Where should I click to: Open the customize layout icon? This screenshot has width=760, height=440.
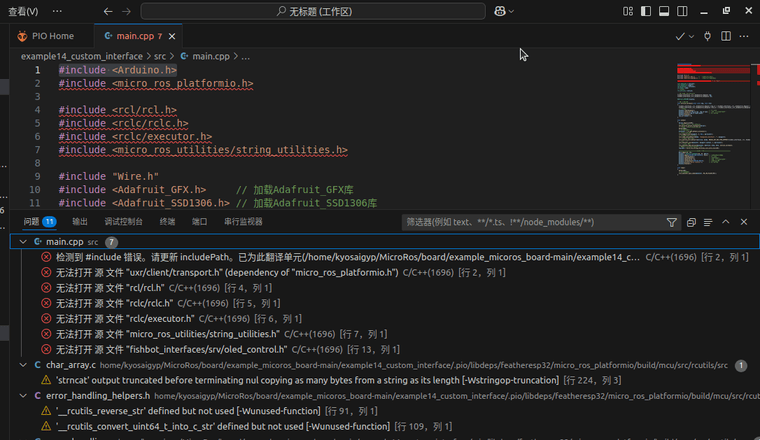click(x=628, y=11)
